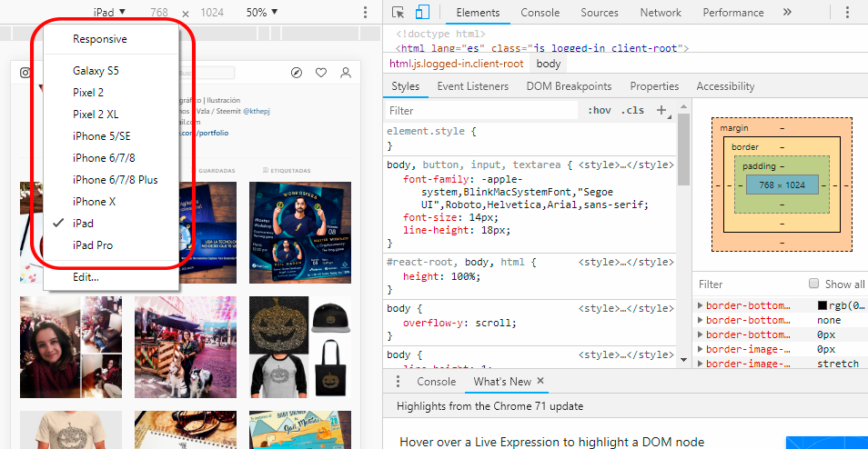Image resolution: width=868 pixels, height=449 pixels.
Task: Expand the border-bottom-color computed property
Action: (701, 305)
